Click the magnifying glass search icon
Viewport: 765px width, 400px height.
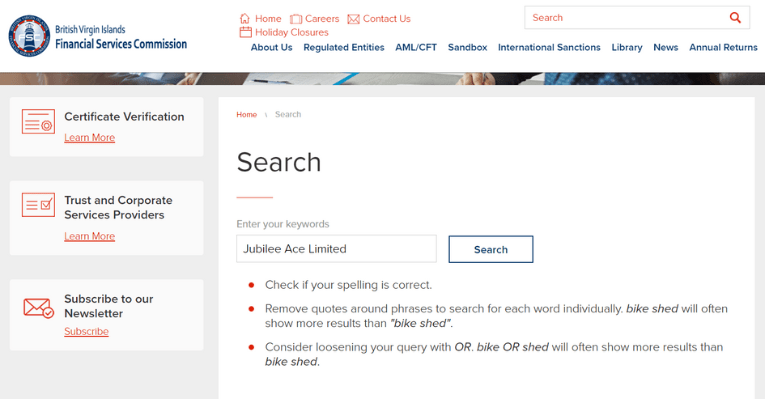coord(736,17)
